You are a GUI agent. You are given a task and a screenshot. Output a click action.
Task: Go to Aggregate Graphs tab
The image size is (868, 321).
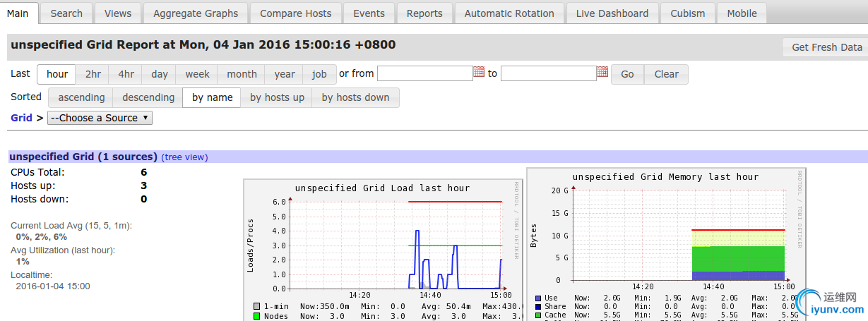196,13
